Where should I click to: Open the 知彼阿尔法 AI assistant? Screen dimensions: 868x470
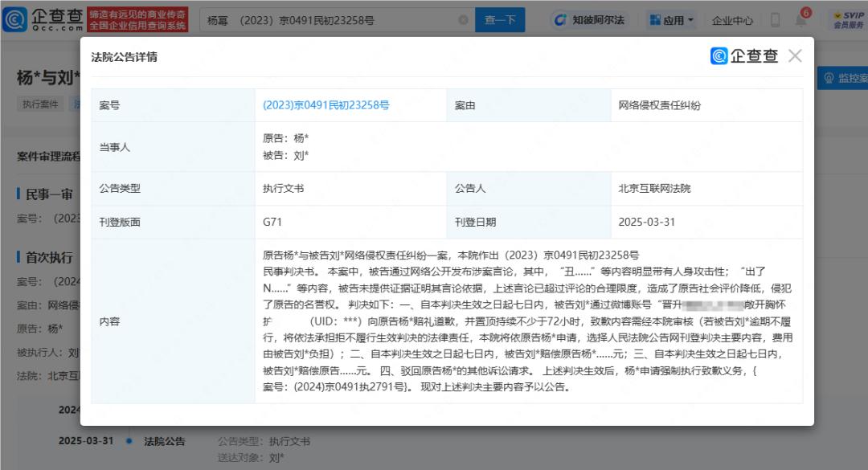(589, 20)
